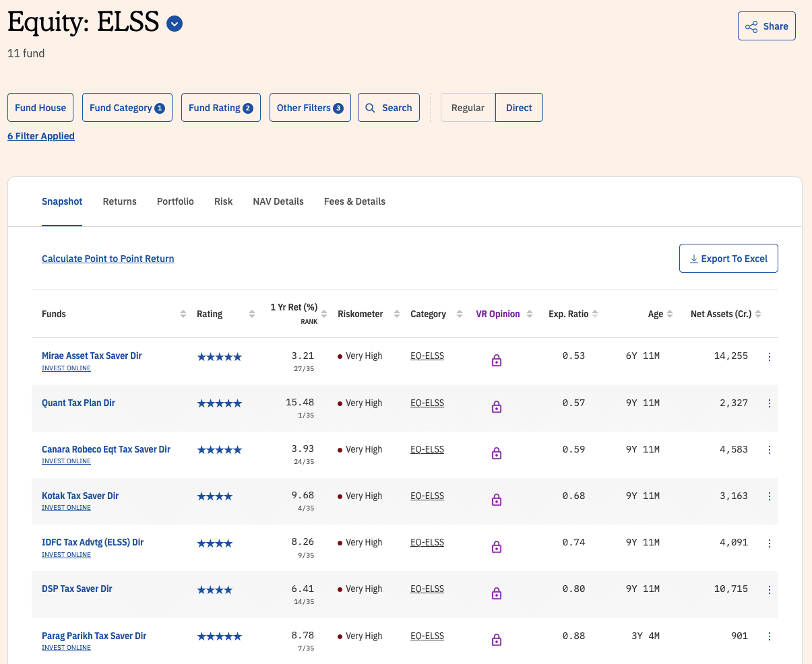Click VR Opinion lock icon for IDFC Tax Advtg
Screen dimensions: 812x664
coord(497,547)
